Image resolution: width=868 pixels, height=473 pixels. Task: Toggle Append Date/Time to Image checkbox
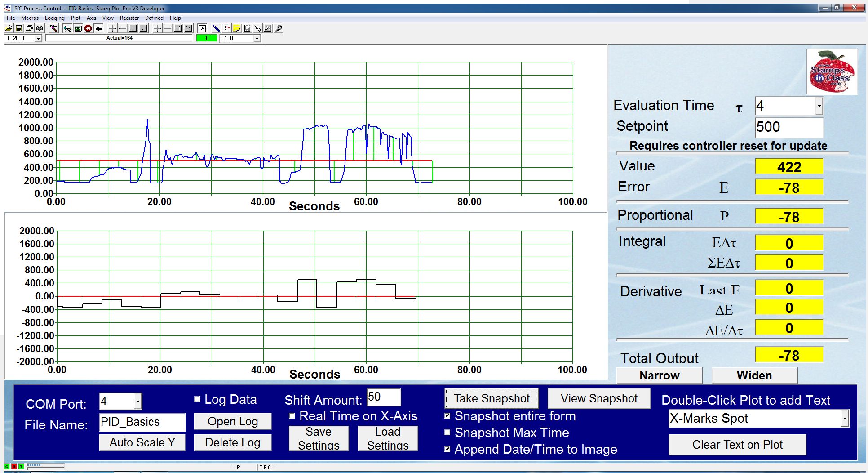pyautogui.click(x=447, y=449)
